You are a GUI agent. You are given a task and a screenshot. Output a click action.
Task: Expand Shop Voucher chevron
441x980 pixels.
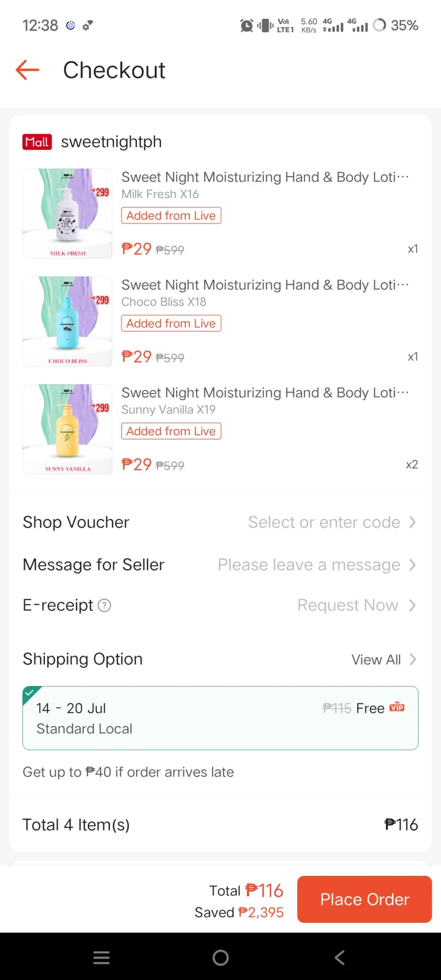(412, 522)
